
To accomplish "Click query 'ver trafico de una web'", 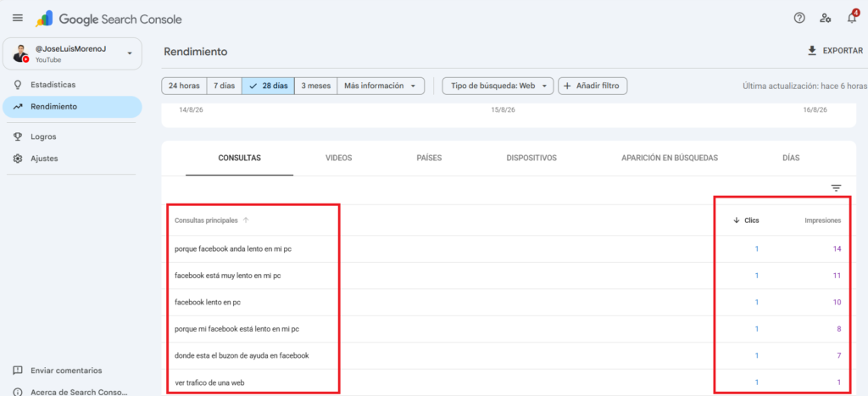I will (x=209, y=382).
